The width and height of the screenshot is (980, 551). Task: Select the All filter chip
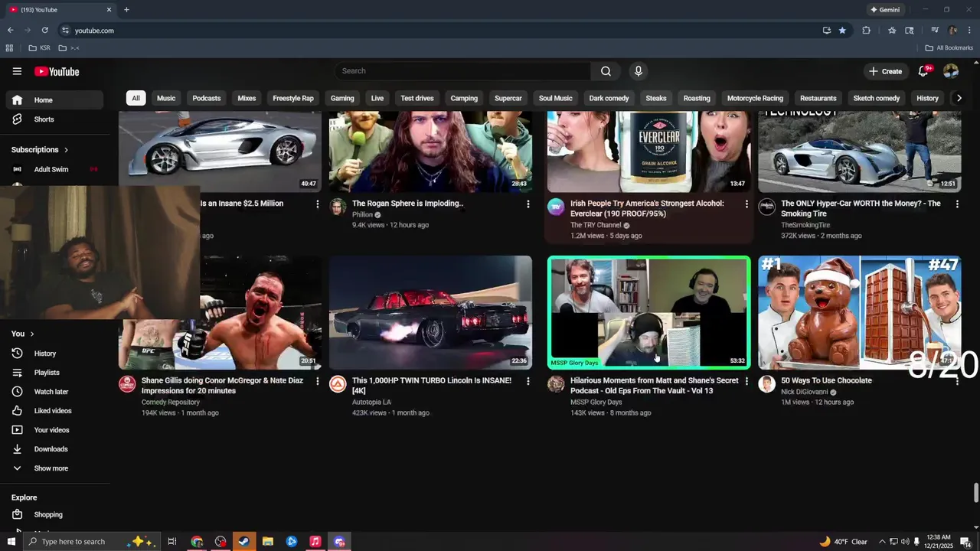[x=136, y=98]
